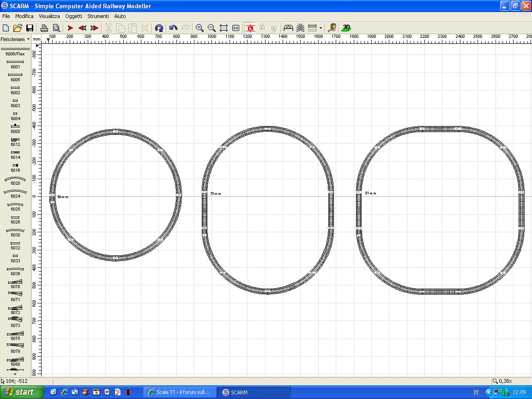Select turnout 6071
The image size is (532, 399).
click(x=15, y=297)
